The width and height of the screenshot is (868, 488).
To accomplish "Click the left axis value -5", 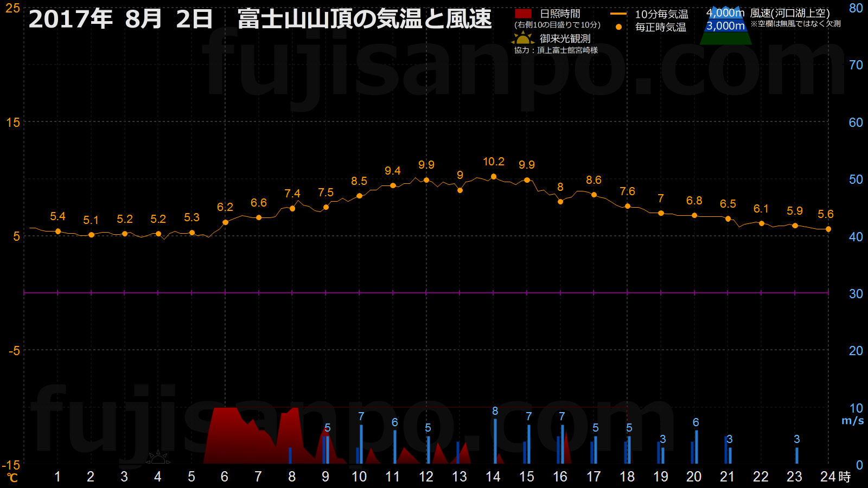I will (x=14, y=351).
